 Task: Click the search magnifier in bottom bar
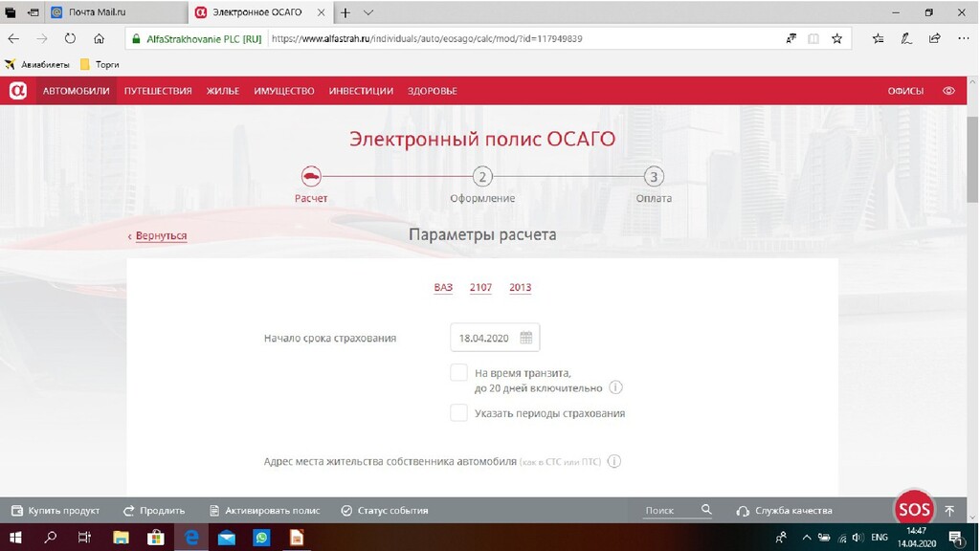click(x=706, y=510)
